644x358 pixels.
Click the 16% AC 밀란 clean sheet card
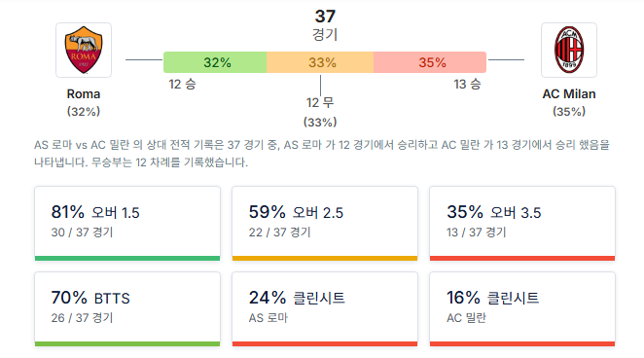(522, 309)
